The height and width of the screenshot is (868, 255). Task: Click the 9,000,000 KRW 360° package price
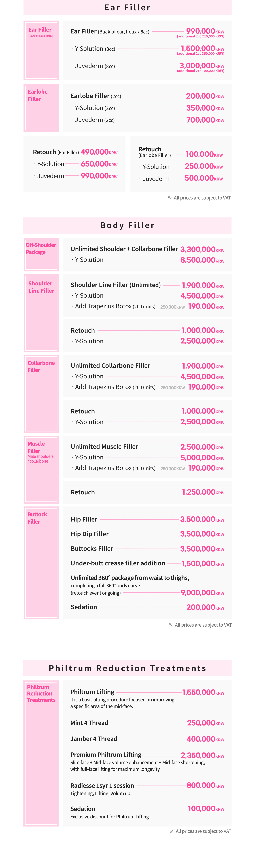click(x=202, y=592)
